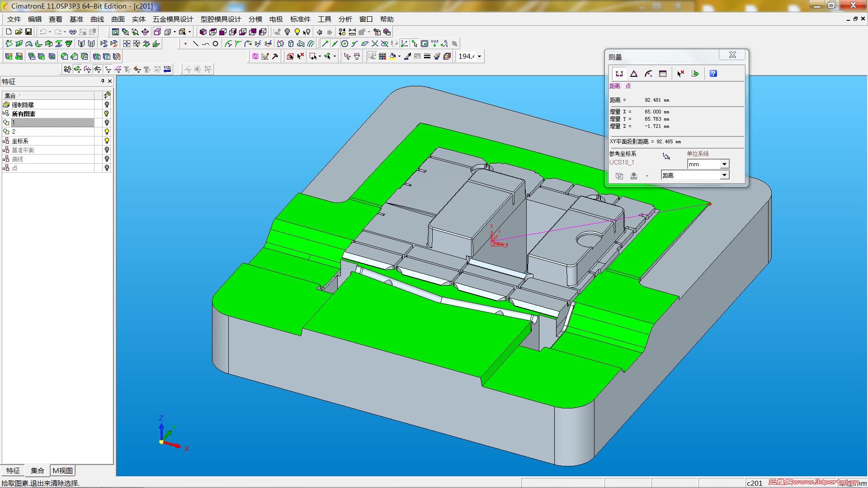Open the mm unit system dropdown
The image size is (868, 488).
[x=724, y=164]
